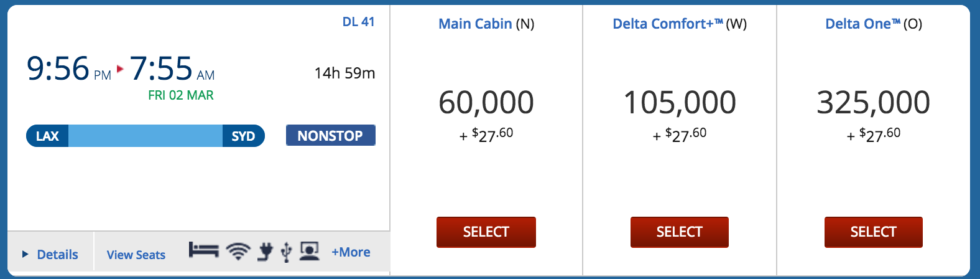Click the power outlet amenity icon
980x279 pixels.
pyautogui.click(x=266, y=251)
